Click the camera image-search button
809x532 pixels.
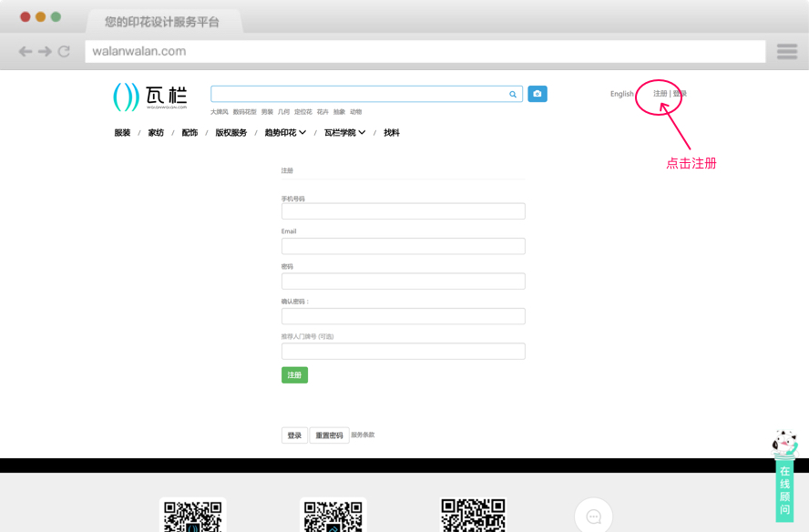(x=538, y=94)
